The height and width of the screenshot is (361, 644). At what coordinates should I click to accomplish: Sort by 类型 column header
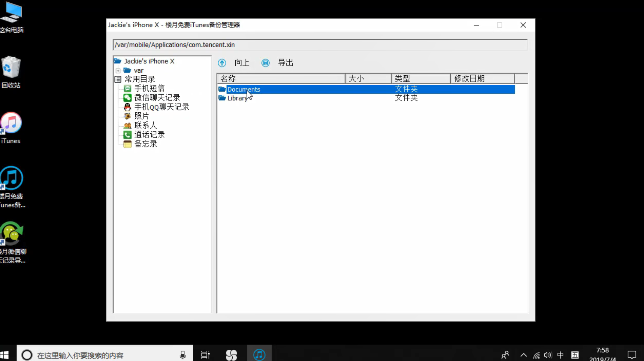421,78
